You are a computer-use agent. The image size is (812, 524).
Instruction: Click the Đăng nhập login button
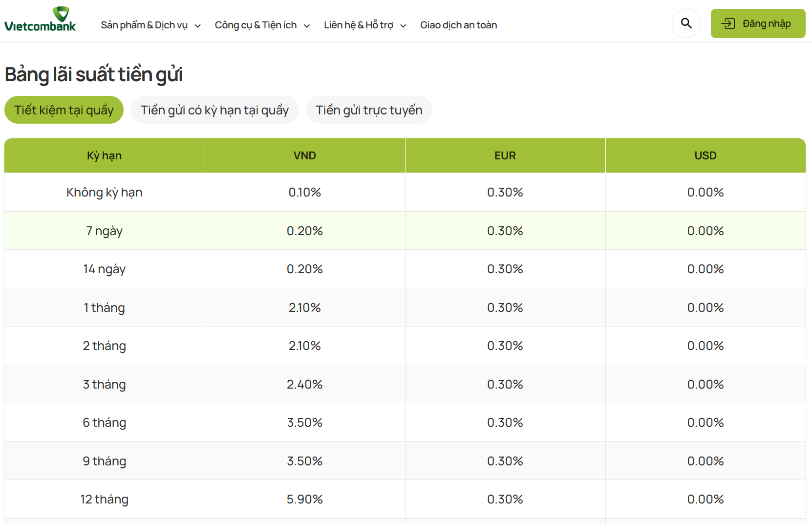[x=758, y=23]
